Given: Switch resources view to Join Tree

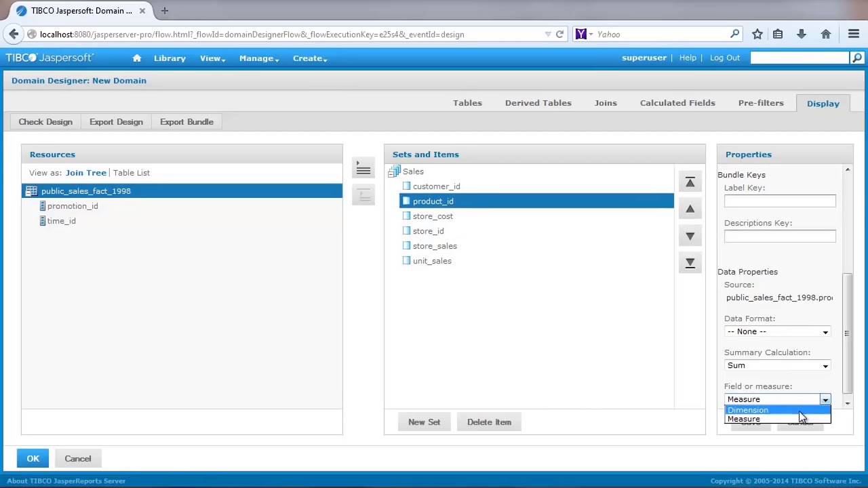Looking at the screenshot, I should pos(86,173).
